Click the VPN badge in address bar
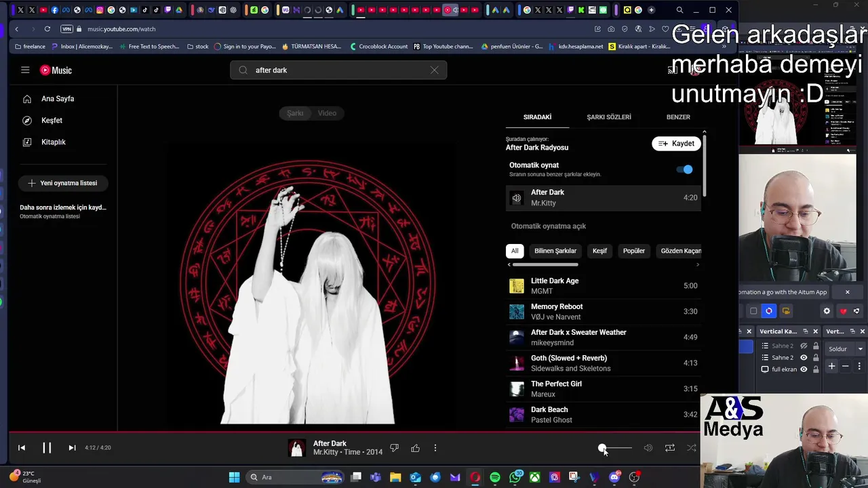Image resolution: width=868 pixels, height=488 pixels. 66,29
